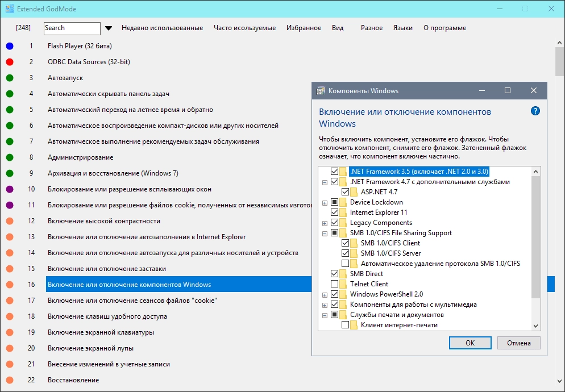Open Вид menu
565x392 pixels.
pyautogui.click(x=338, y=28)
